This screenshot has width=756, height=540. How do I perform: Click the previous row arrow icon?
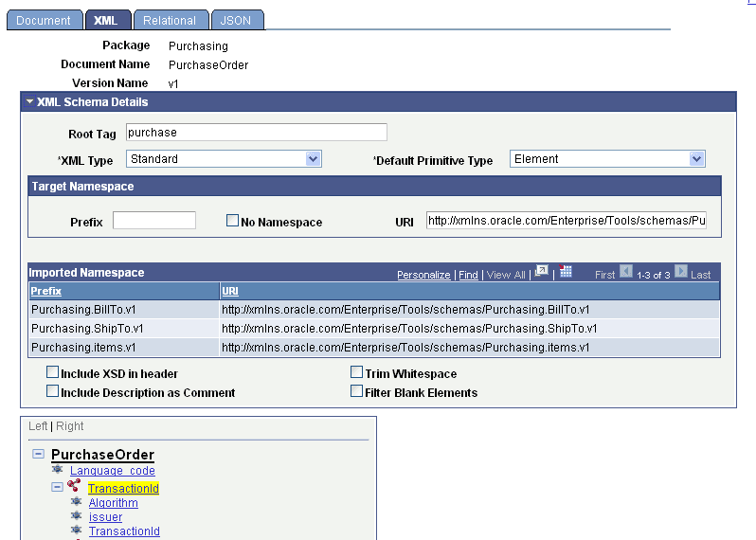click(x=626, y=272)
